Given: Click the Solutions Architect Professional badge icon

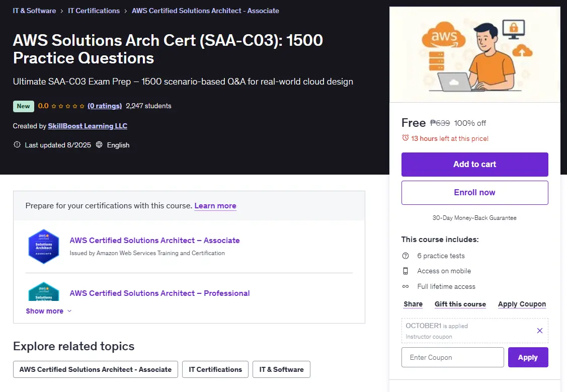Looking at the screenshot, I should (44, 291).
